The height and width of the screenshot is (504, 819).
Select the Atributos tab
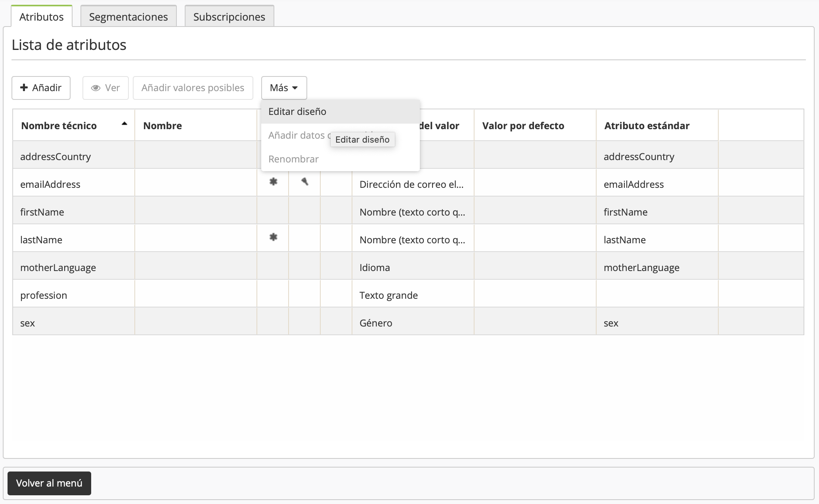click(x=42, y=17)
